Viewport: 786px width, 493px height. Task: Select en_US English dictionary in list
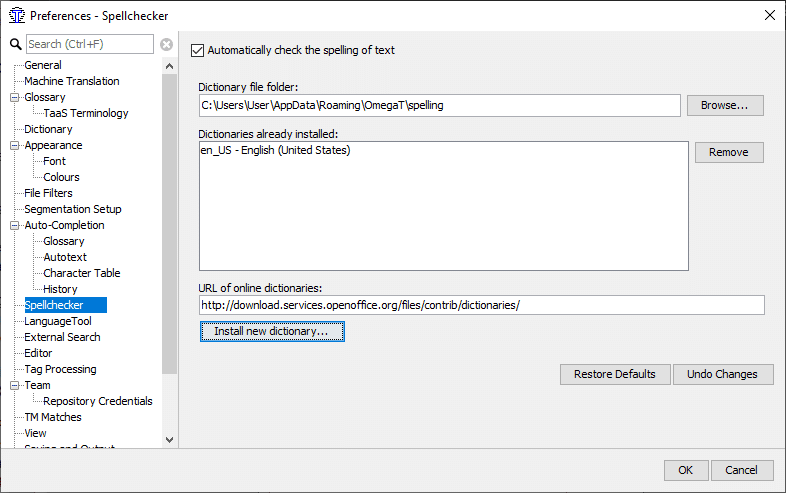(x=275, y=151)
